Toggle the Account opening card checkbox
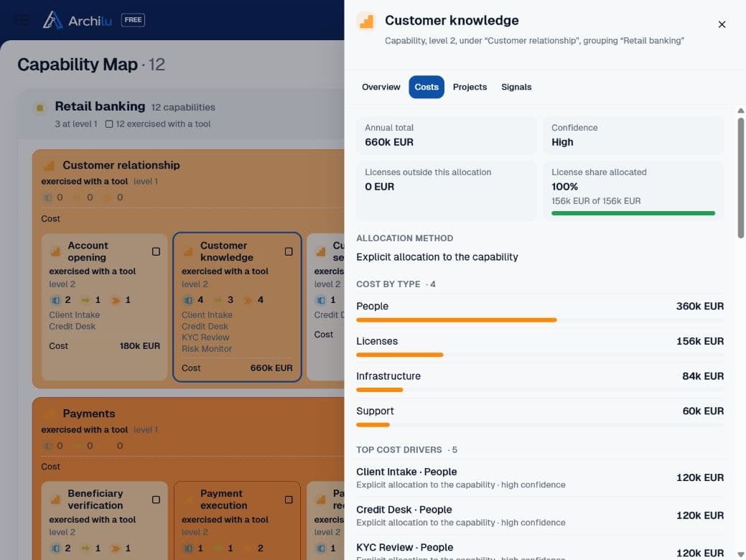Screen dimensions: 746x560 pyautogui.click(x=156, y=252)
